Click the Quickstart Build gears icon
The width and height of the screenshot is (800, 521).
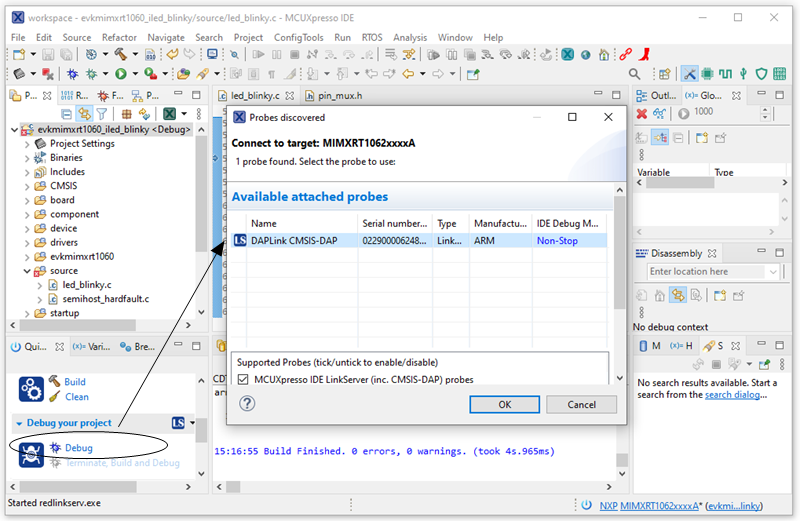[31, 389]
